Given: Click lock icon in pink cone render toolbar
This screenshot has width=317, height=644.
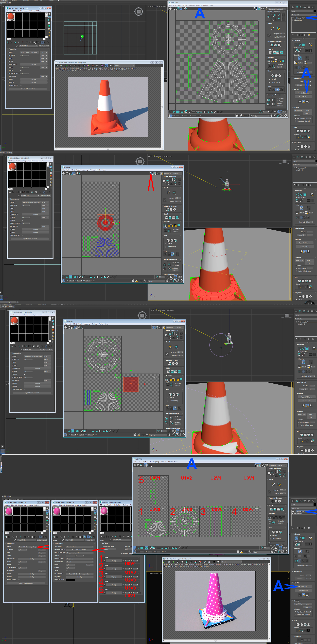Looking at the screenshot, I should tap(177, 562).
